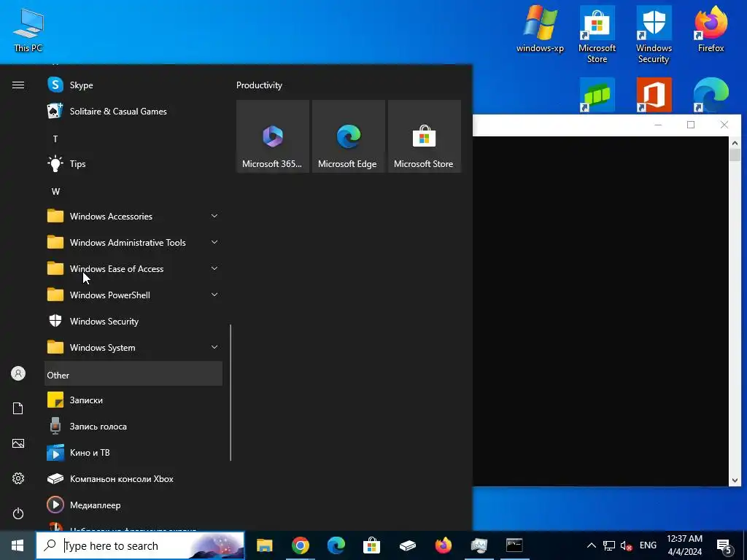Expand Windows Administrative Tools folder
Screen dimensions: 747x560
pyautogui.click(x=133, y=242)
